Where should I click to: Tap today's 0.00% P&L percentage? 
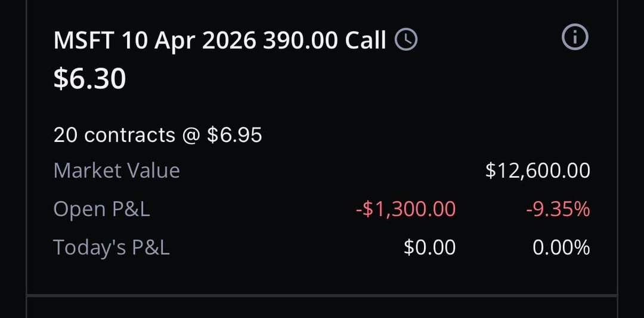561,247
